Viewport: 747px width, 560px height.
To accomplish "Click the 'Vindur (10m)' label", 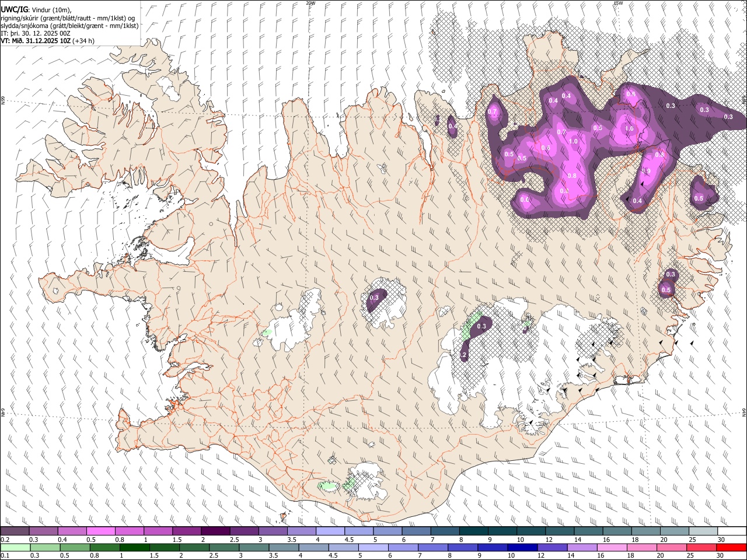I will tap(51, 10).
